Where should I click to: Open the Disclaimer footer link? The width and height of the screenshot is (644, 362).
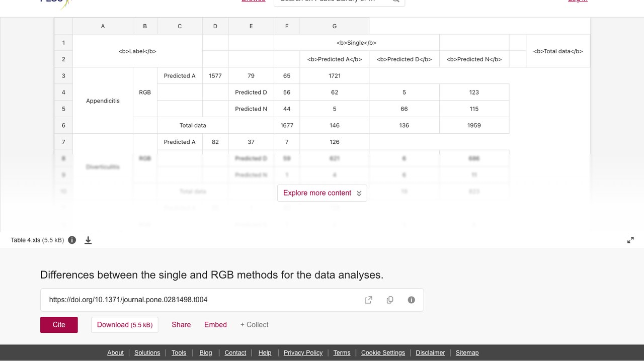[430, 353]
